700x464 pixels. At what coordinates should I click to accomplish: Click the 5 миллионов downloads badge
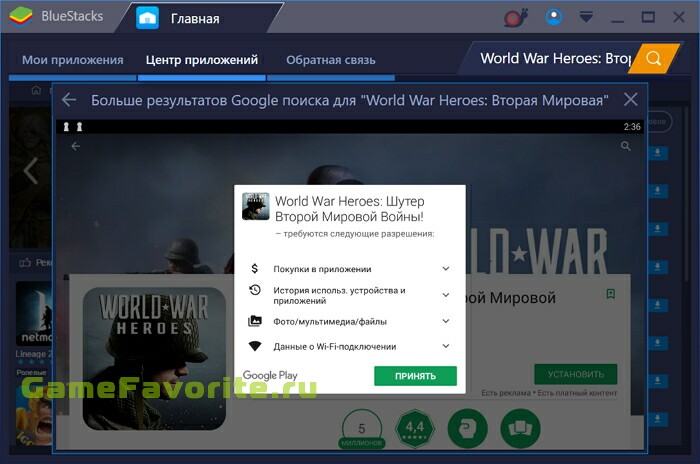(x=362, y=429)
